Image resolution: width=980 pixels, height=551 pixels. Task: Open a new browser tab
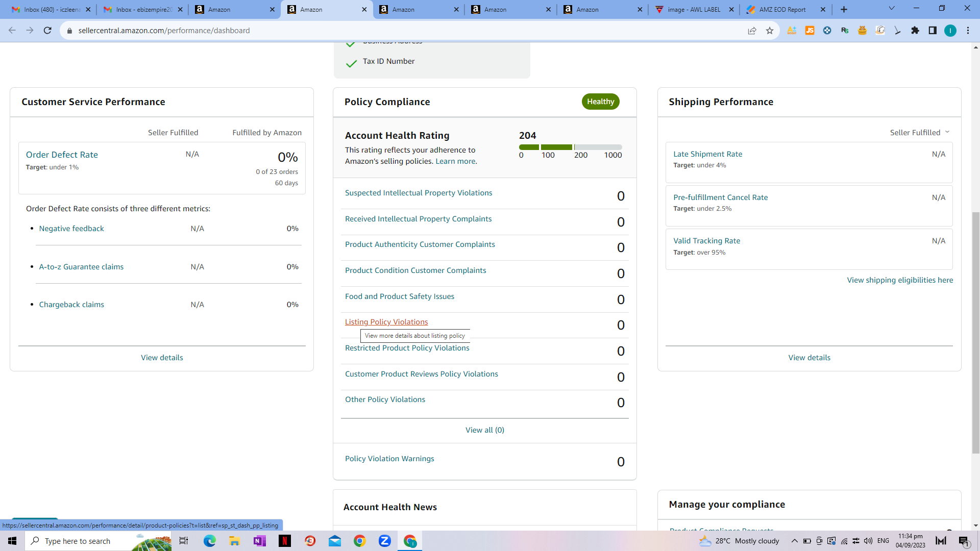tap(844, 9)
